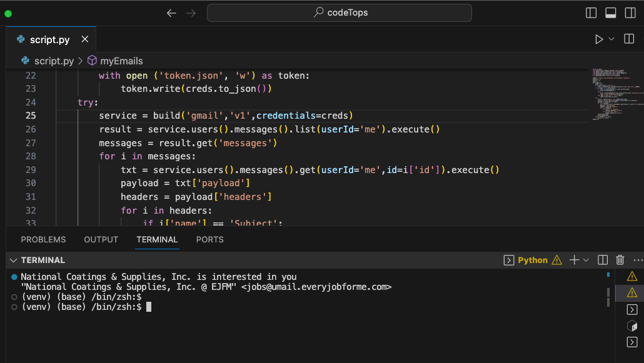Open the codeTops search box
This screenshot has width=644, height=363.
click(x=340, y=12)
